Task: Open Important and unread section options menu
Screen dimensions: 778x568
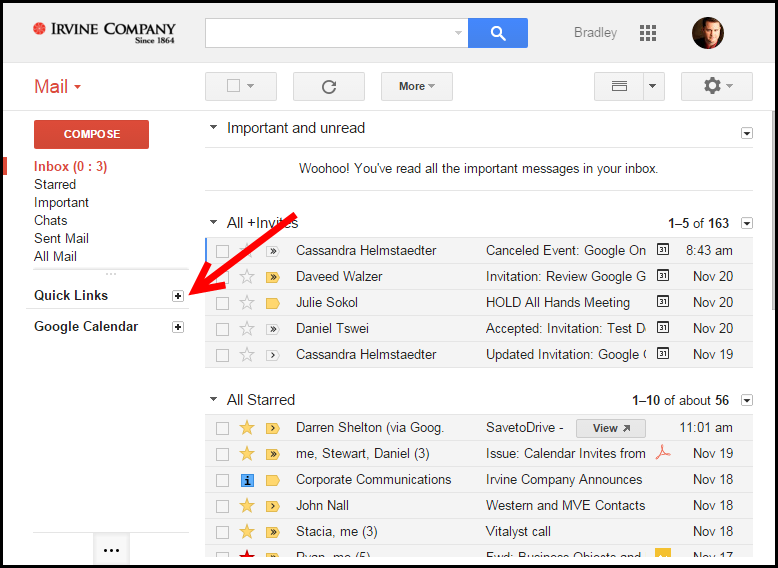Action: pyautogui.click(x=747, y=133)
